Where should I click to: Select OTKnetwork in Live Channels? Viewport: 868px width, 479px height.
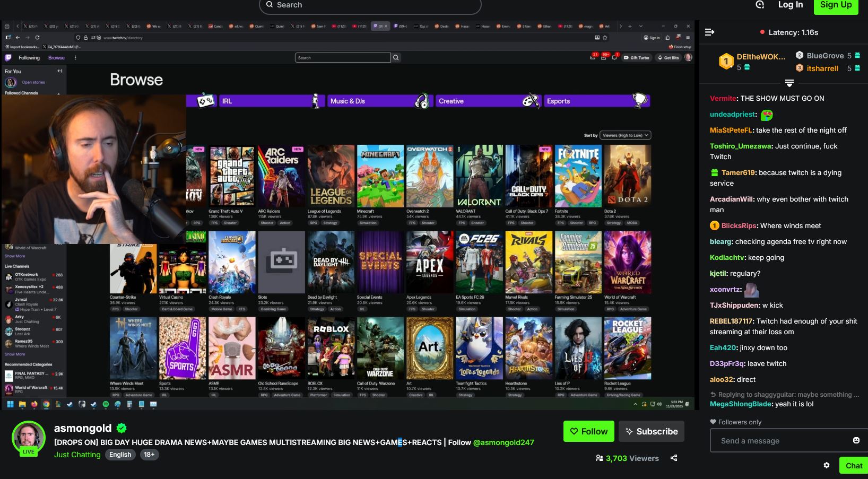[34, 277]
